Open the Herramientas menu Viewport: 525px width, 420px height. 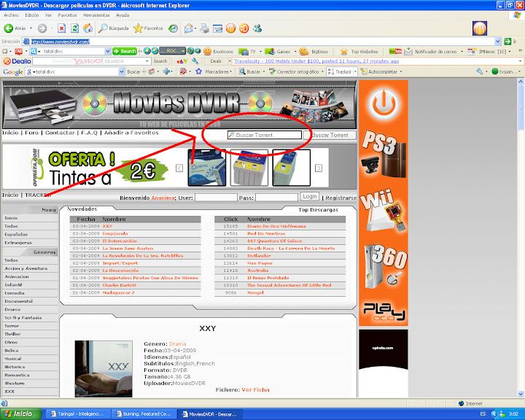point(96,15)
